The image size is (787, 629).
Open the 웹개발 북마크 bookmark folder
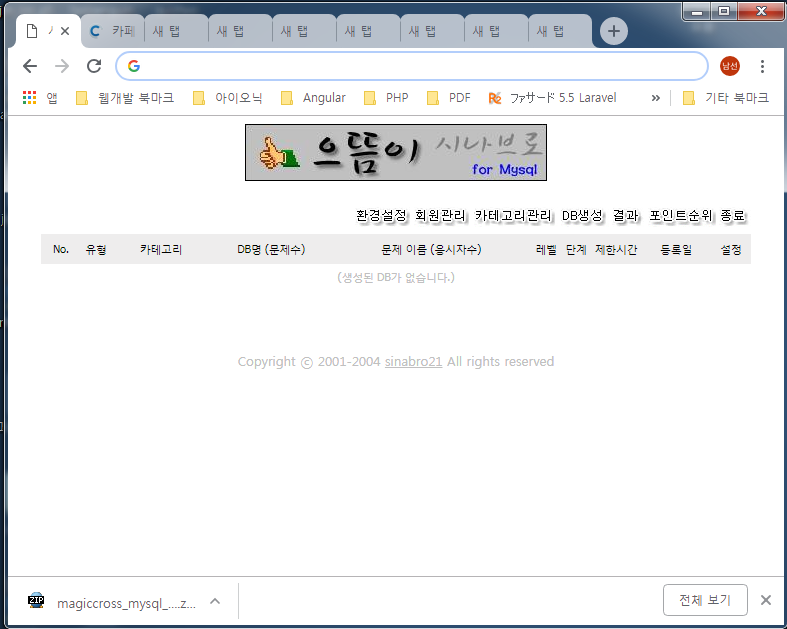pos(125,98)
